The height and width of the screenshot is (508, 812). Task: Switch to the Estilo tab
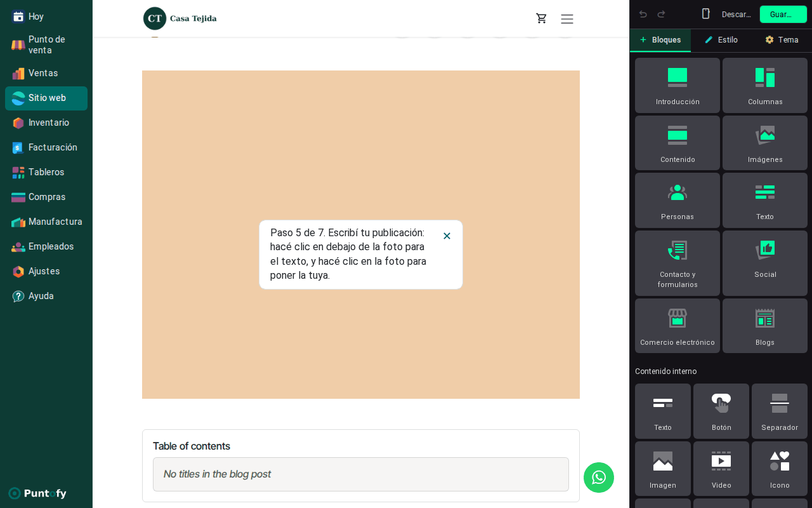pyautogui.click(x=721, y=40)
